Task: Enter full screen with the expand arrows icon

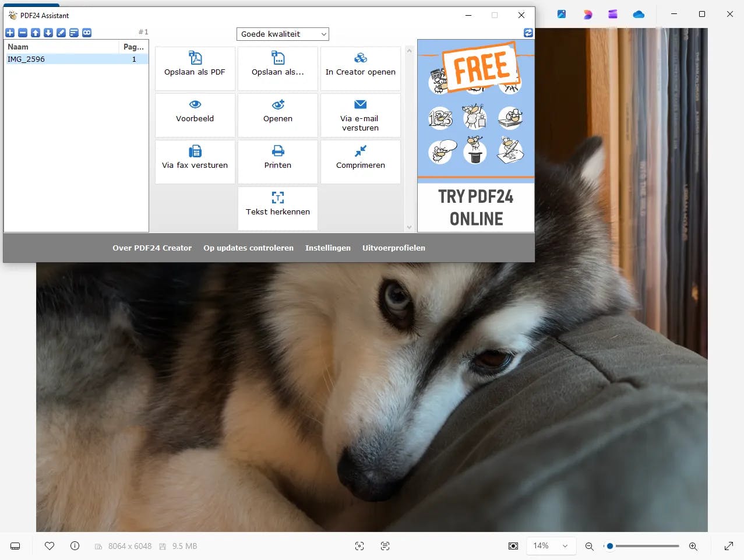Action: 729,546
